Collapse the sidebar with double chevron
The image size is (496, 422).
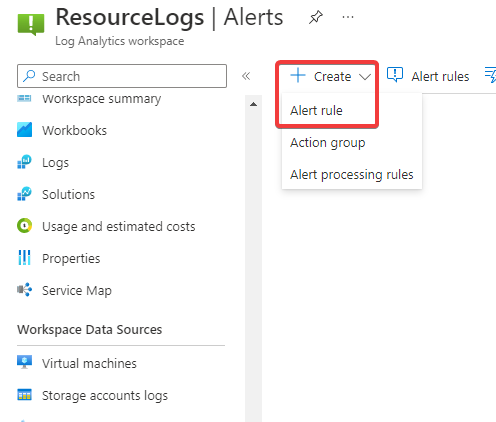tap(246, 76)
